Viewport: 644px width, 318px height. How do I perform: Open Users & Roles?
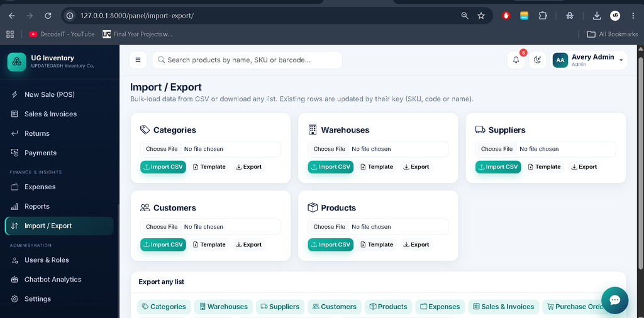pos(59,260)
